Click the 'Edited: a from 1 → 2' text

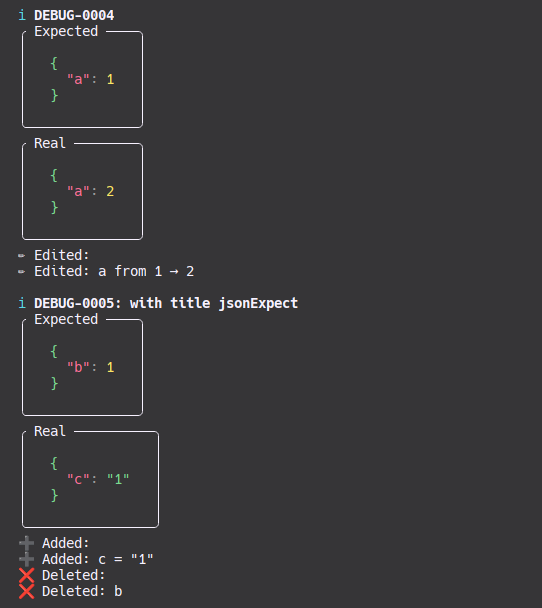114,271
